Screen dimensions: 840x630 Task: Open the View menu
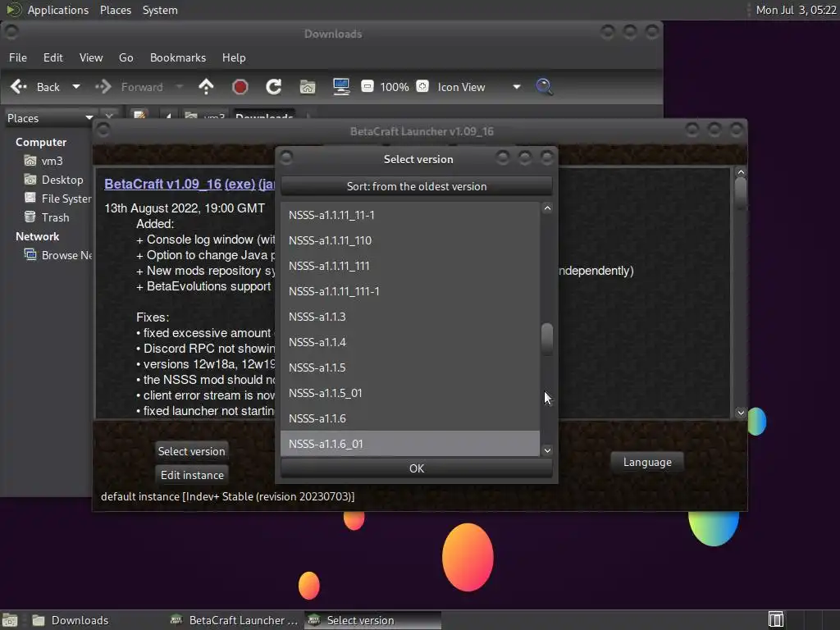(x=91, y=58)
